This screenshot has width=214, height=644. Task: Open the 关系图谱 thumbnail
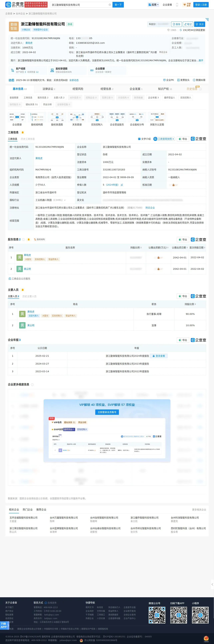click(x=77, y=119)
